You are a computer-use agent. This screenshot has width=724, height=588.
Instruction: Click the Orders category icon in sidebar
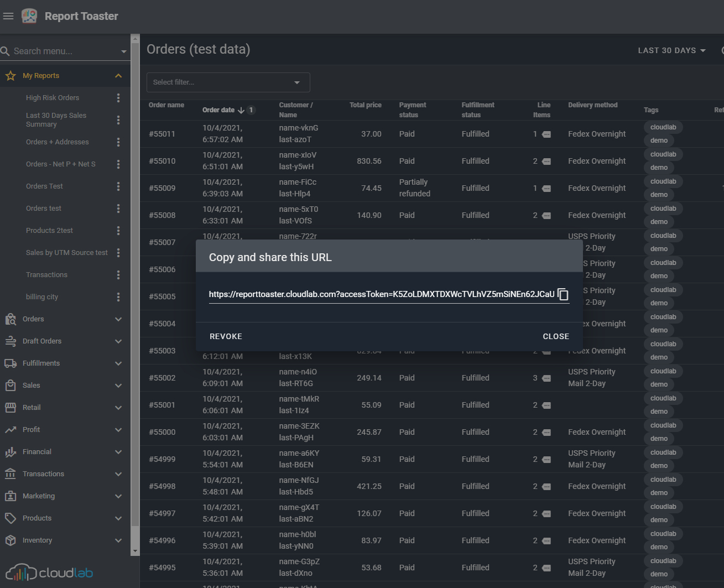tap(11, 319)
